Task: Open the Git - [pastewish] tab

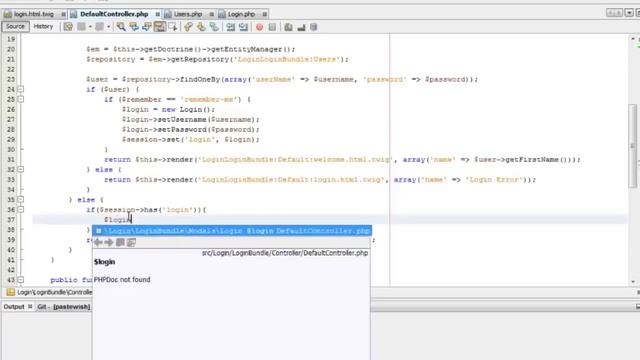Action: pos(64,307)
